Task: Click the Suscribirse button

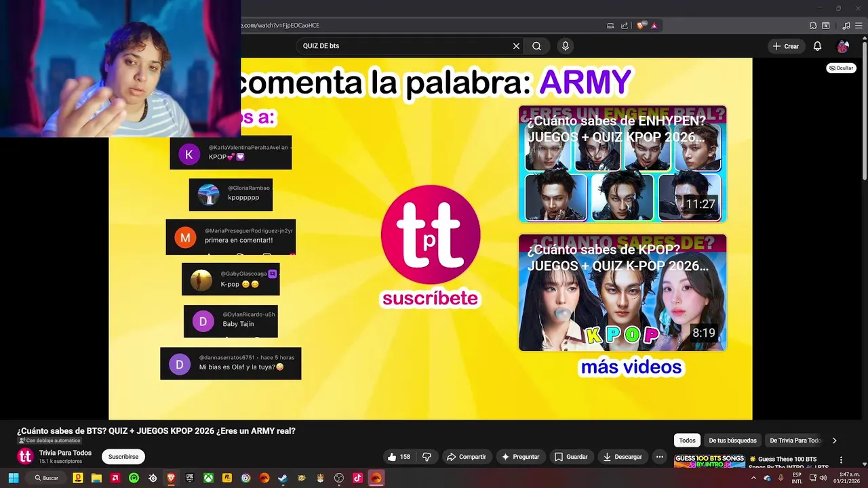Action: (123, 457)
